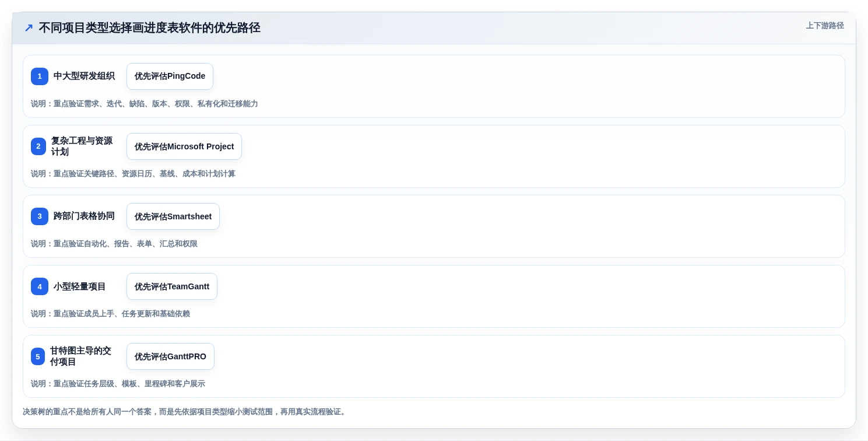This screenshot has height=441, width=868.
Task: Select the 优先评估TeamGantt box
Action: point(172,286)
